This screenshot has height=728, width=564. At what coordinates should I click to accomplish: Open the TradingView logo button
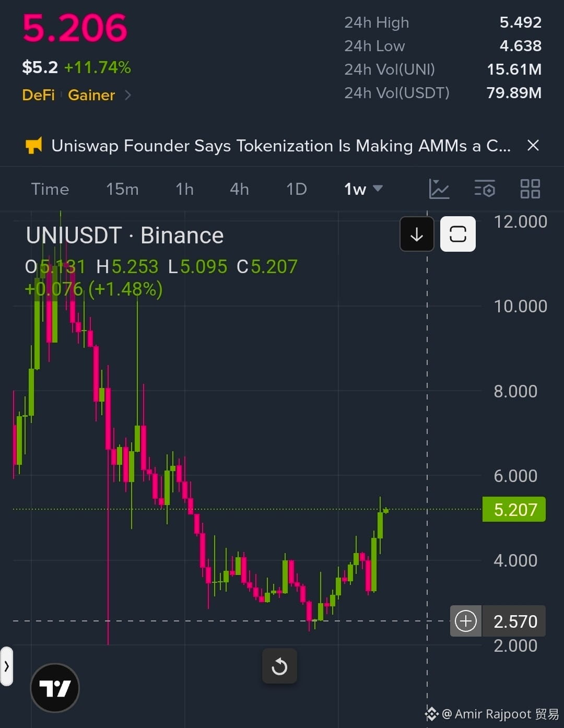point(55,688)
